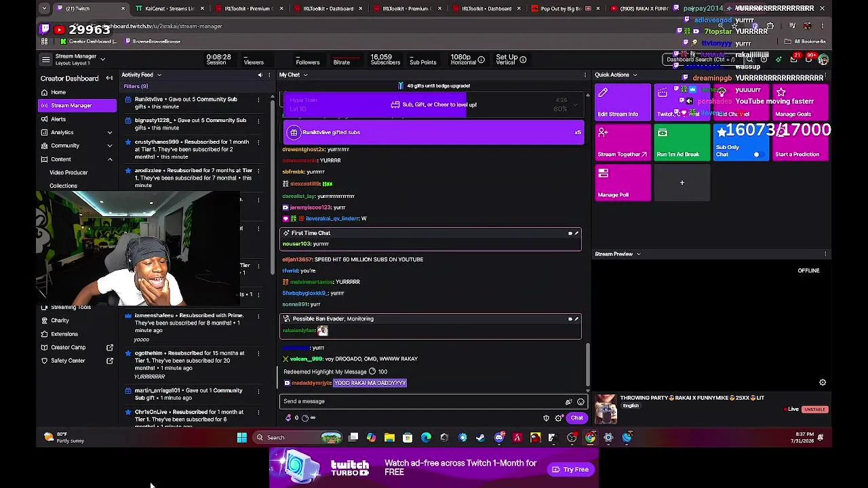Viewport: 868px width, 488px height.
Task: Show info for 1080p Horizontal
Action: [481, 60]
